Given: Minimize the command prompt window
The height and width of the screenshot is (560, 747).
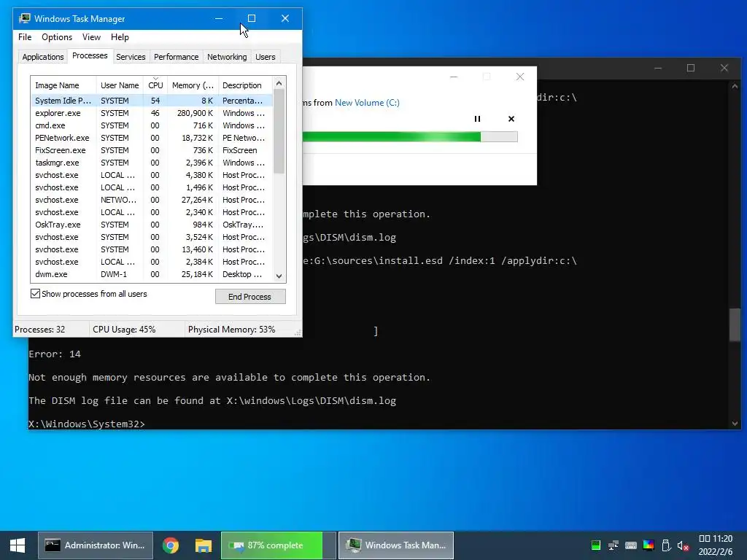Looking at the screenshot, I should click(658, 68).
